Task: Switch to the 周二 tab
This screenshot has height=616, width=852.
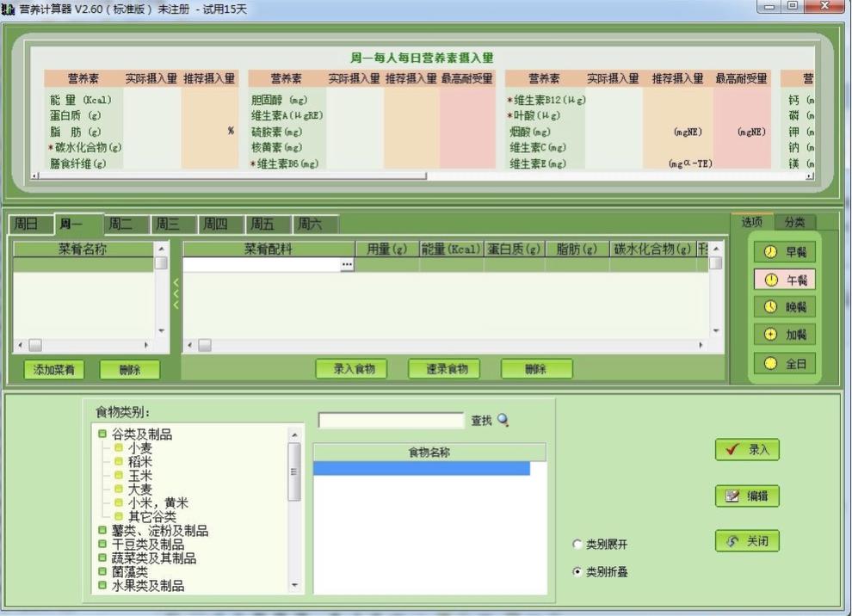Action: click(126, 224)
